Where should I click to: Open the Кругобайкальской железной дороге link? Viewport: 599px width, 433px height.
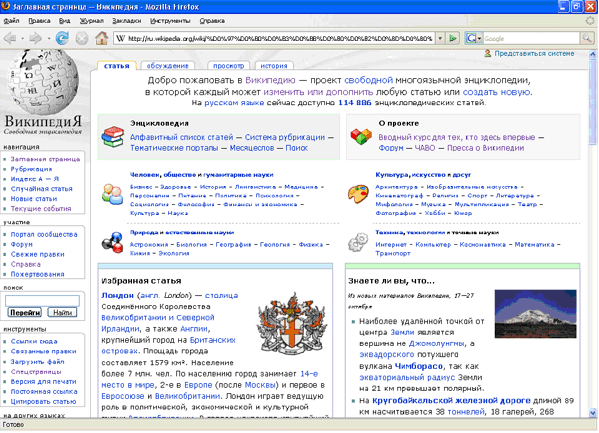[451, 401]
